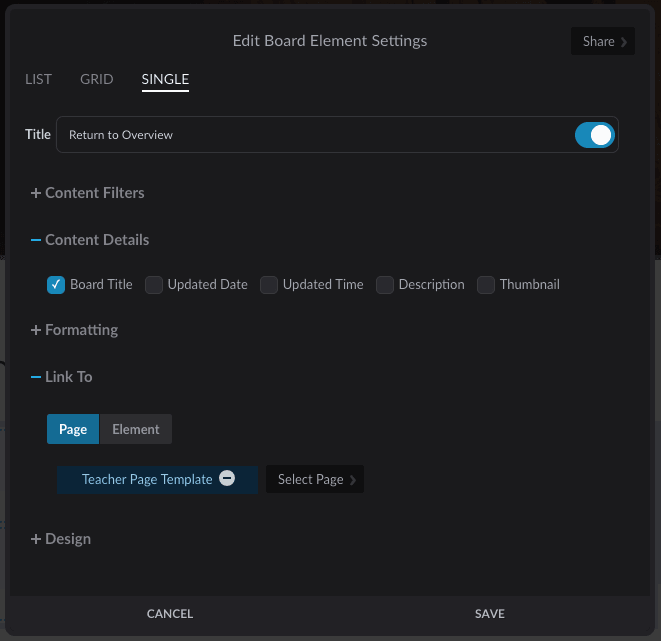
Task: Open the Select Page picker
Action: (x=315, y=479)
